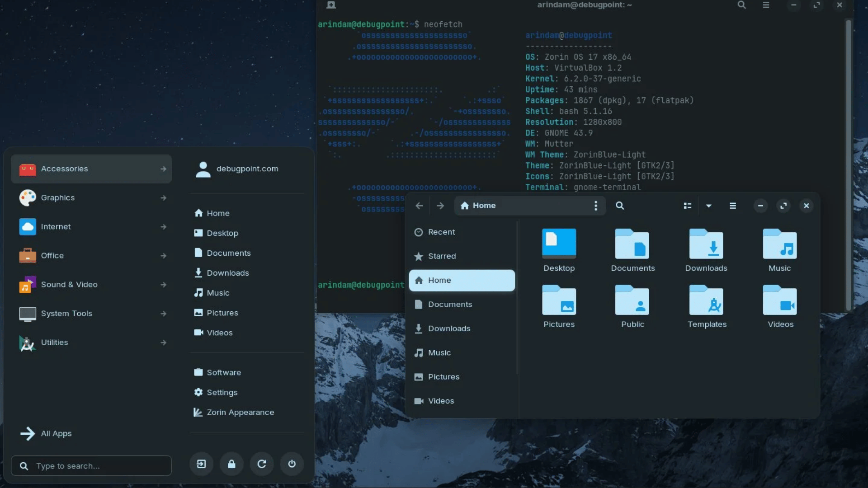Click the Type to search field
868x488 pixels.
coord(91,466)
